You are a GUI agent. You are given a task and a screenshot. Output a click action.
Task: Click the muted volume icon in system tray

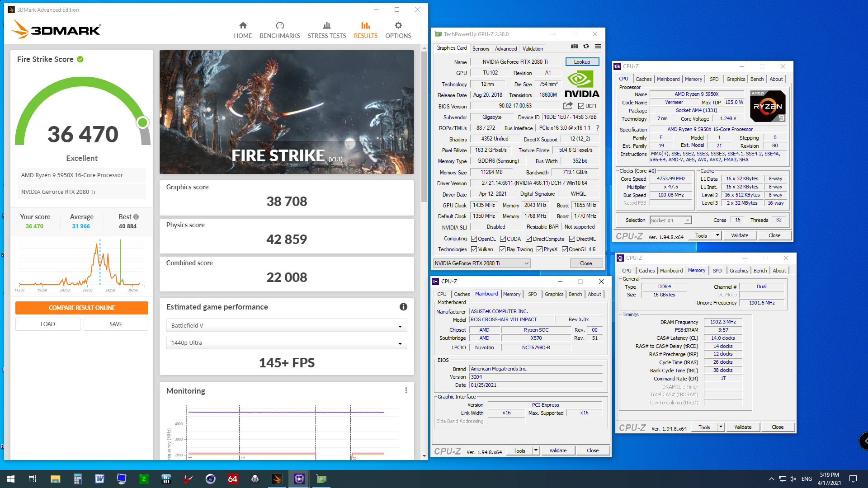point(793,479)
